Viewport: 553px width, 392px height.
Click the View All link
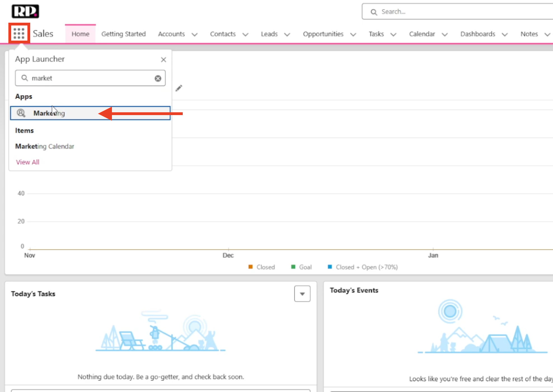pos(28,162)
